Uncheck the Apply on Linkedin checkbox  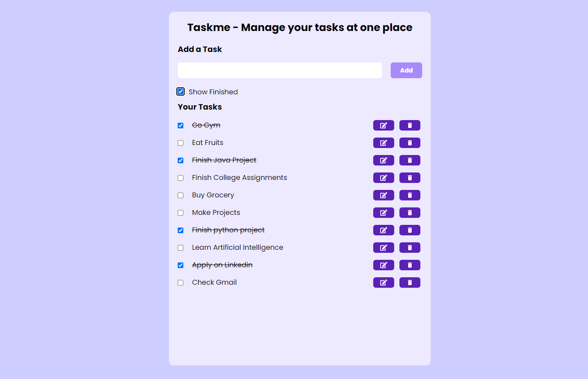coord(180,265)
